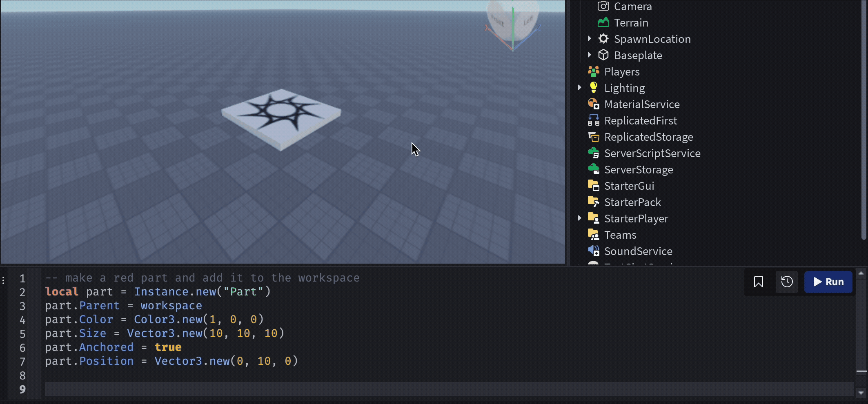
Task: Select ReplicatedStorage in the Explorer
Action: [x=648, y=137]
